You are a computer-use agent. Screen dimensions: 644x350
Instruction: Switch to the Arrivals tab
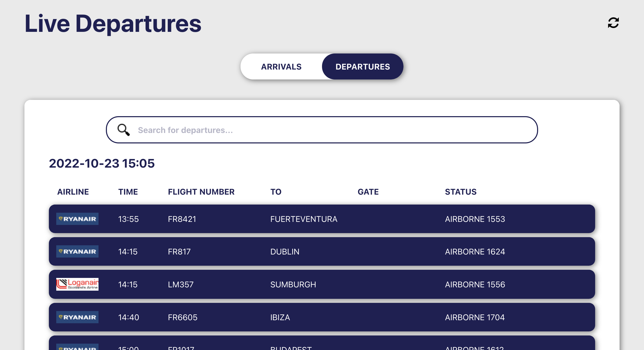[281, 67]
